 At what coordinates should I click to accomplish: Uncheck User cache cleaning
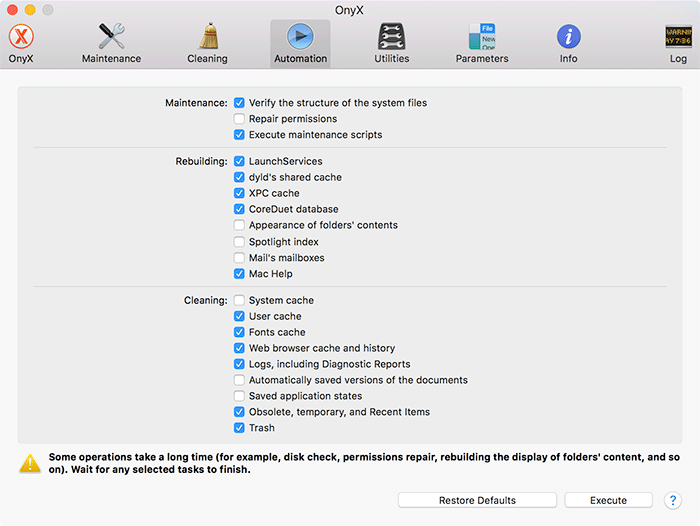(239, 316)
